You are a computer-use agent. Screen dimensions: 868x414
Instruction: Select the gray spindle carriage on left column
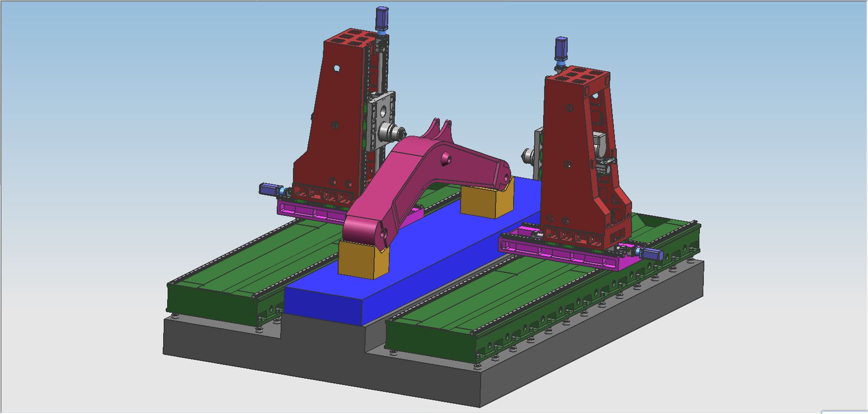pos(382,122)
